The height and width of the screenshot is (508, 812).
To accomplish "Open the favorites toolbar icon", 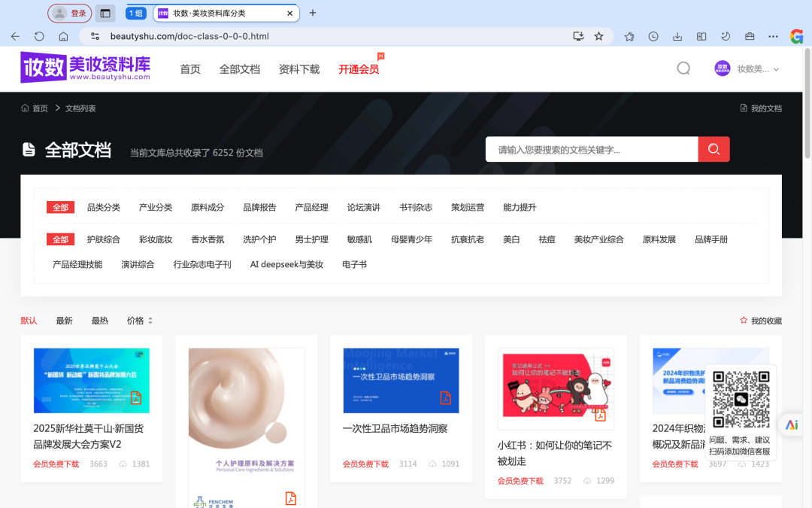I will tap(629, 36).
